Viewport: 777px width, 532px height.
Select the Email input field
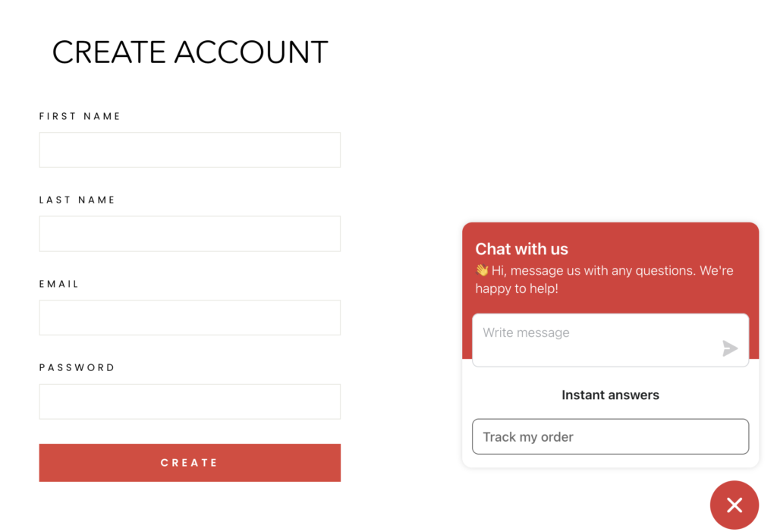(190, 317)
